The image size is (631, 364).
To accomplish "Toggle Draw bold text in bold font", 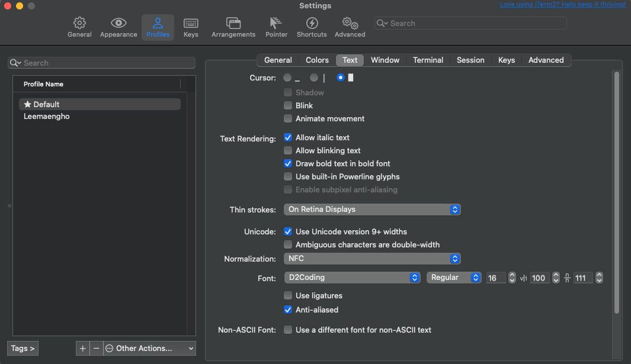I will 288,164.
